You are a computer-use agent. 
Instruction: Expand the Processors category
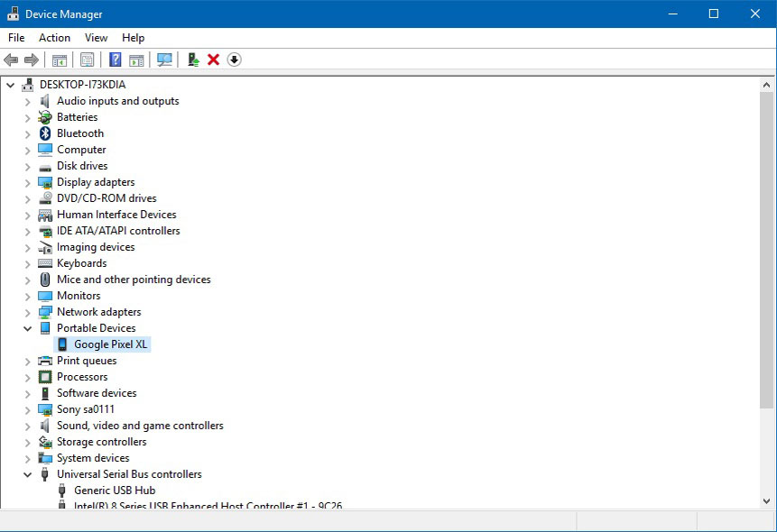pos(27,378)
